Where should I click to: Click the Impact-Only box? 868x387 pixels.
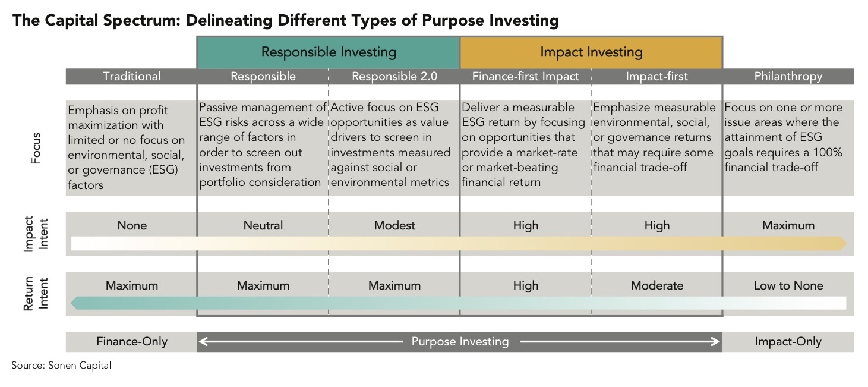[788, 342]
